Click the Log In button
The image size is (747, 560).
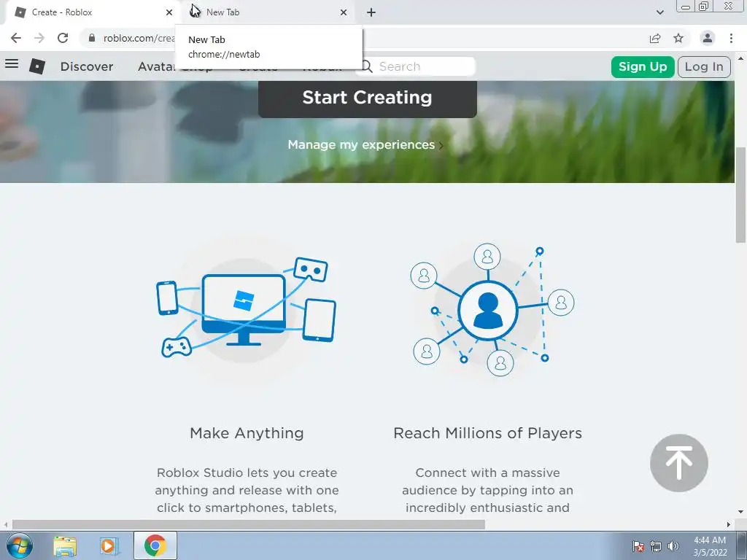[704, 66]
